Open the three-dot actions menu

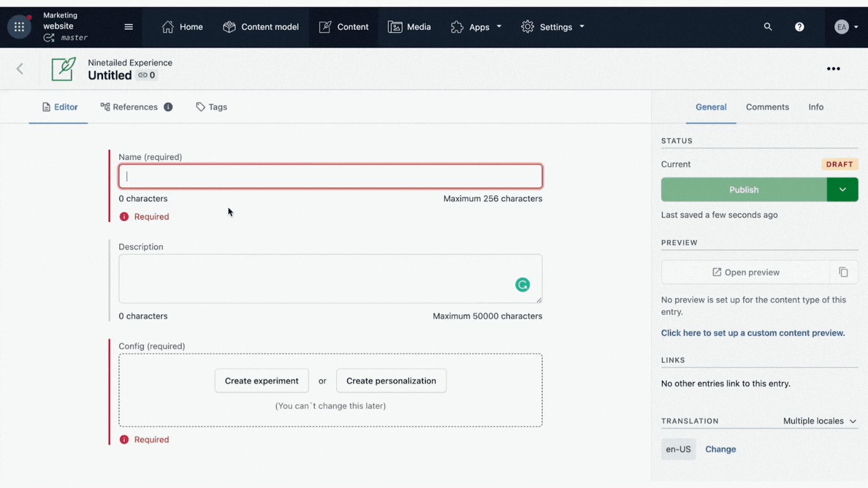[x=833, y=69]
